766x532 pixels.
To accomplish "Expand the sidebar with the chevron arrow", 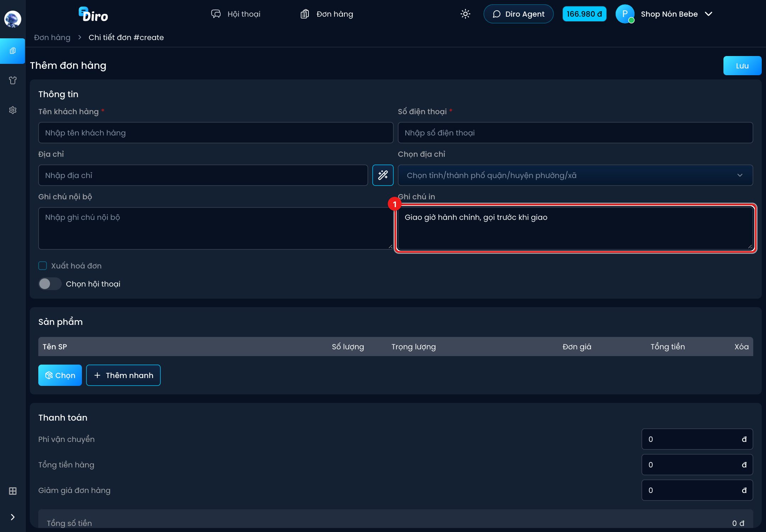I will [13, 517].
